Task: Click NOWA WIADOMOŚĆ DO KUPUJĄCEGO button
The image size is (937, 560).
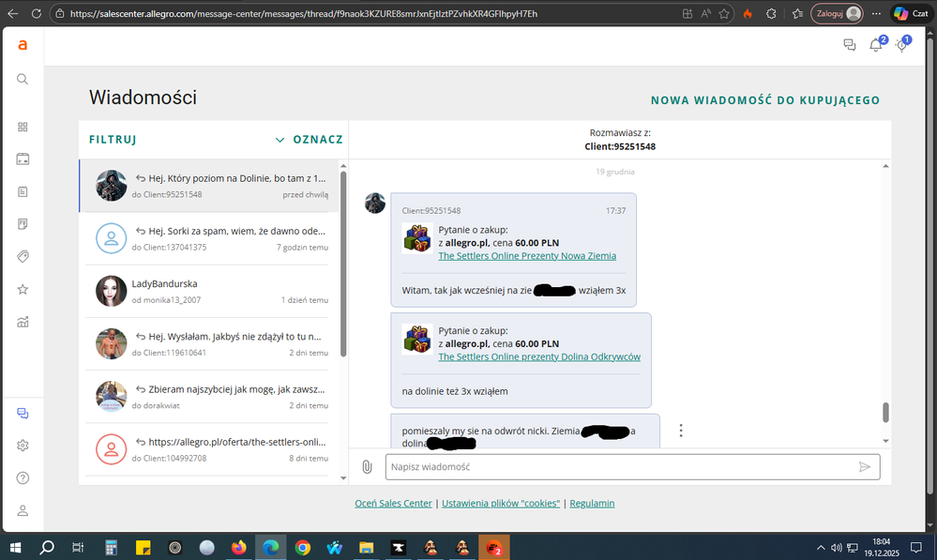Action: pos(765,100)
